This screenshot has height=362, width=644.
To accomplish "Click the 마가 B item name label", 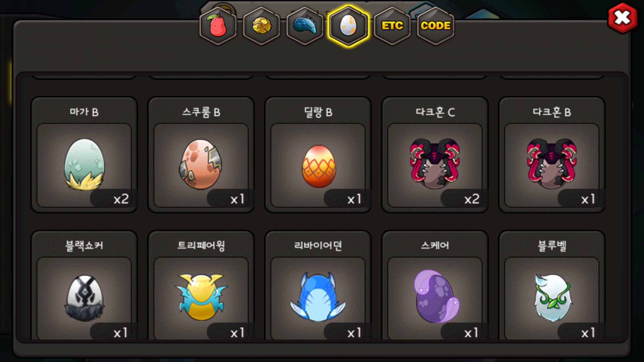I will pyautogui.click(x=84, y=112).
